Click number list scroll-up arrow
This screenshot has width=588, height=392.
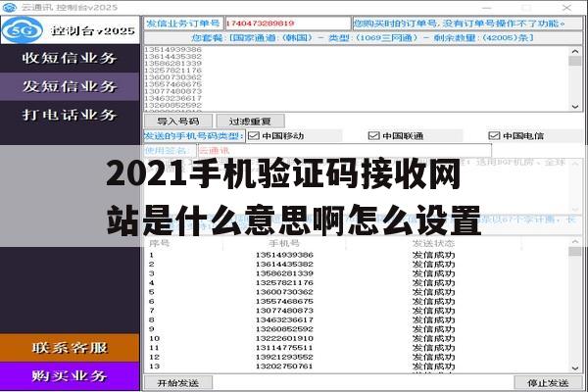click(x=575, y=51)
